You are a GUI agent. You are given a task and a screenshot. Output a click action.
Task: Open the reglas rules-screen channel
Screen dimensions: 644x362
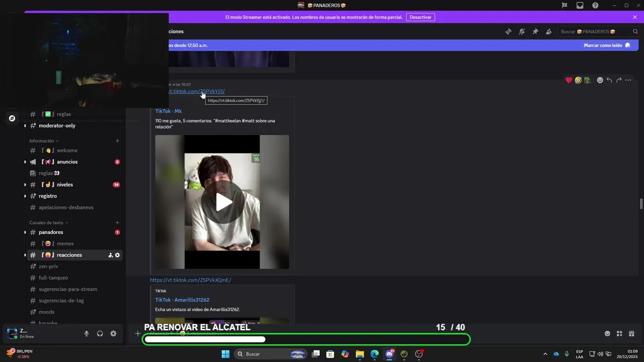coord(75,173)
